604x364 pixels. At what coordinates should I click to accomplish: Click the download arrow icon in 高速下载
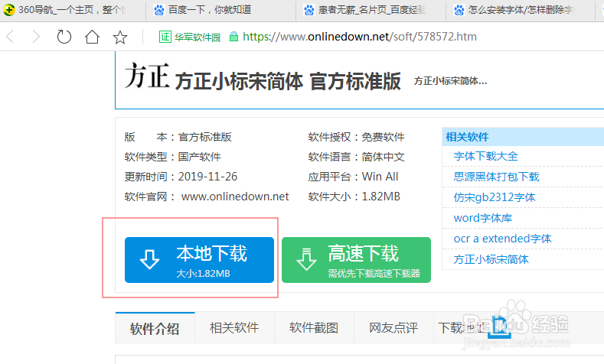pos(306,259)
